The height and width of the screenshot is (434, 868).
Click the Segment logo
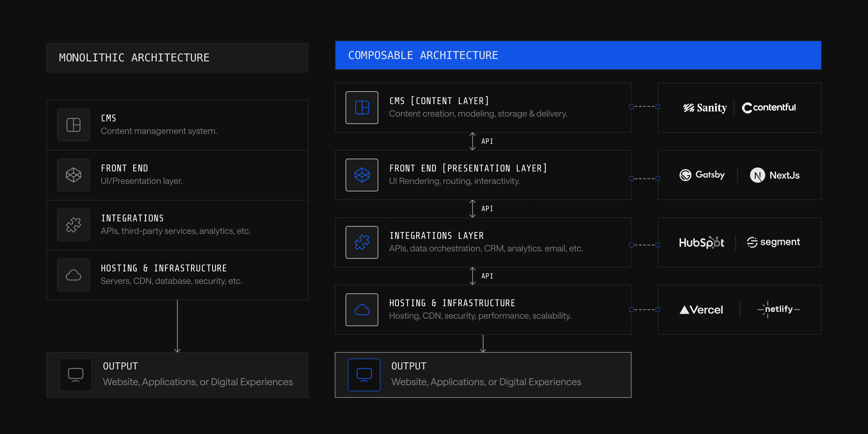point(773,242)
